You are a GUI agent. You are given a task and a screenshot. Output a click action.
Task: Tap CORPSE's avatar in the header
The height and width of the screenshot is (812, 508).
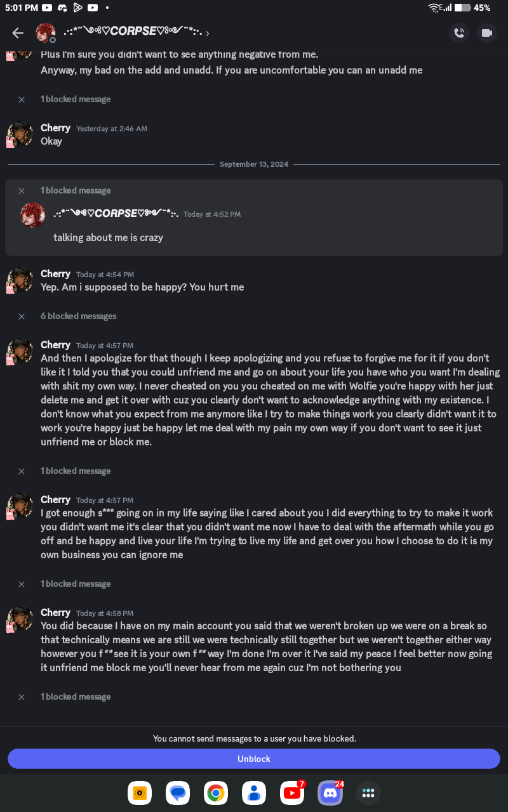[x=45, y=33]
